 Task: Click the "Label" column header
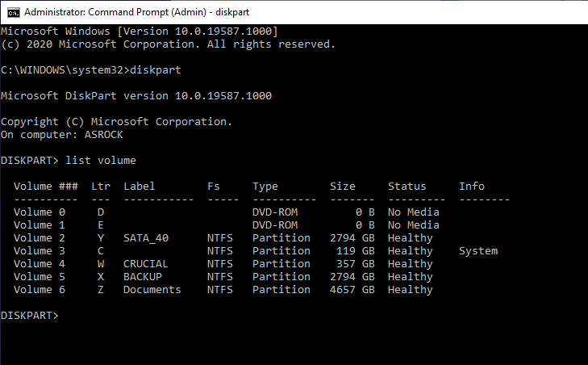click(x=139, y=187)
